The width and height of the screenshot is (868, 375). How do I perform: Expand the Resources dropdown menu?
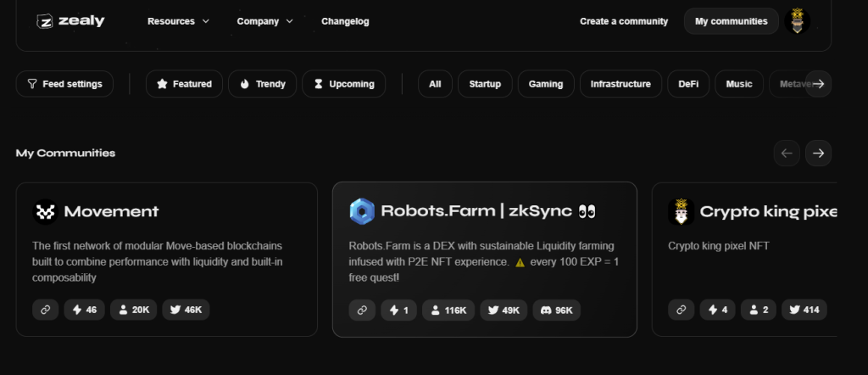click(x=178, y=21)
